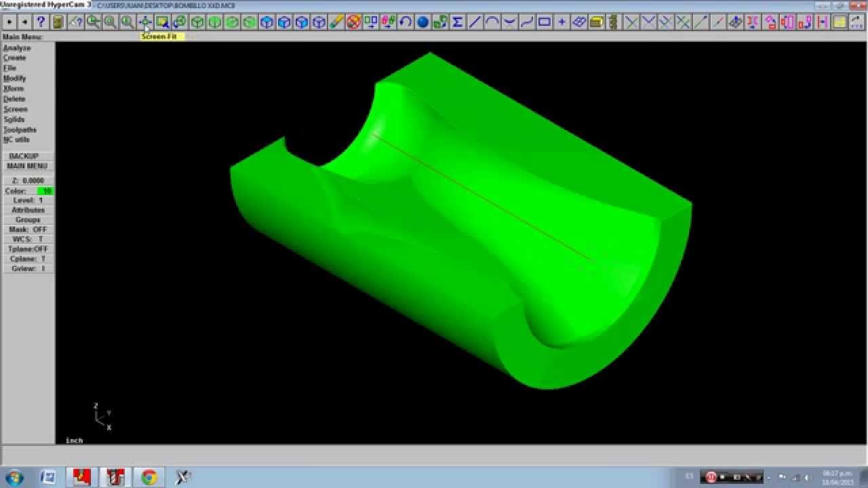Open the Screen menu

pos(15,109)
